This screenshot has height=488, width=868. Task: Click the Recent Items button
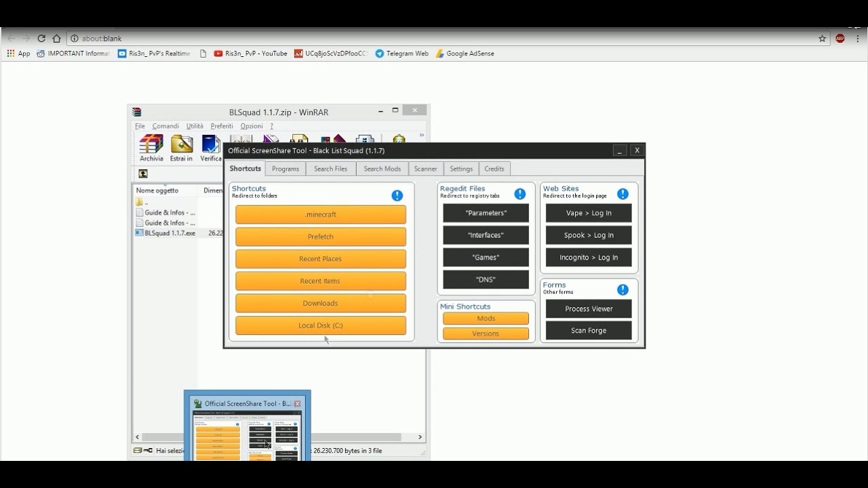coord(321,281)
